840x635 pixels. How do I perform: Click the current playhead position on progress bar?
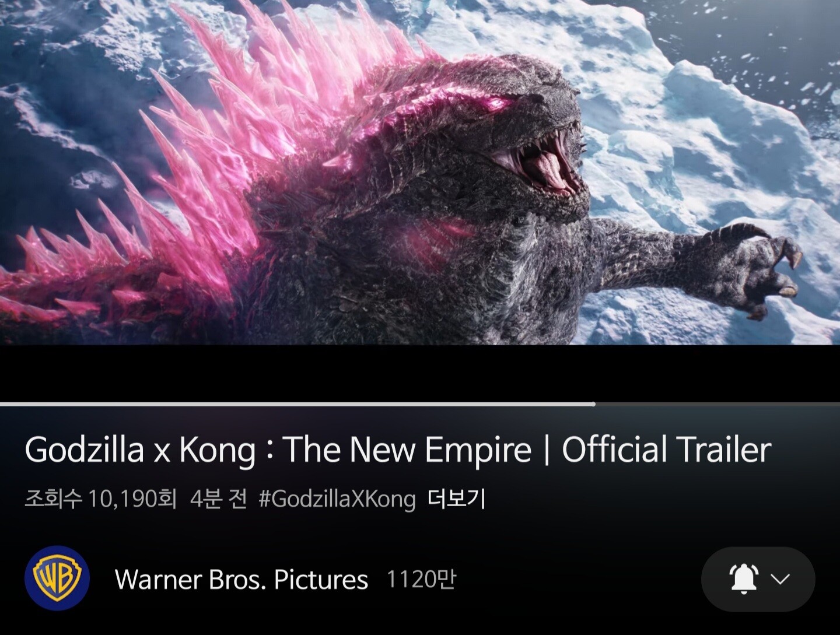(594, 404)
